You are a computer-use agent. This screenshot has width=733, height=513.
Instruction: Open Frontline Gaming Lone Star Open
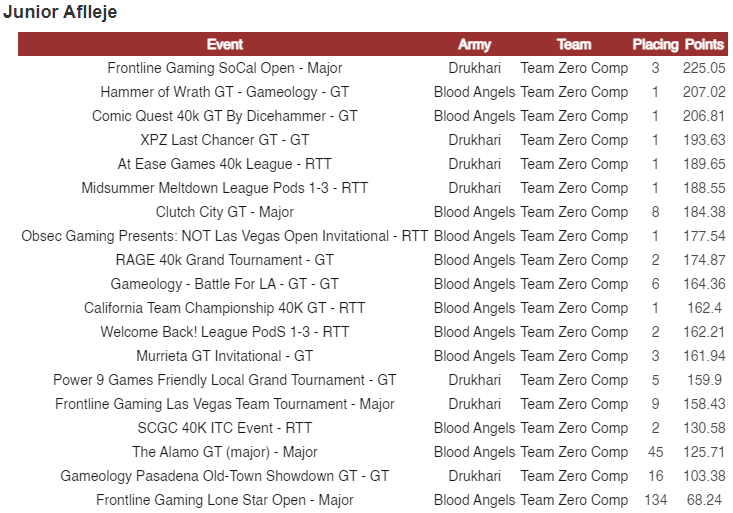225,500
